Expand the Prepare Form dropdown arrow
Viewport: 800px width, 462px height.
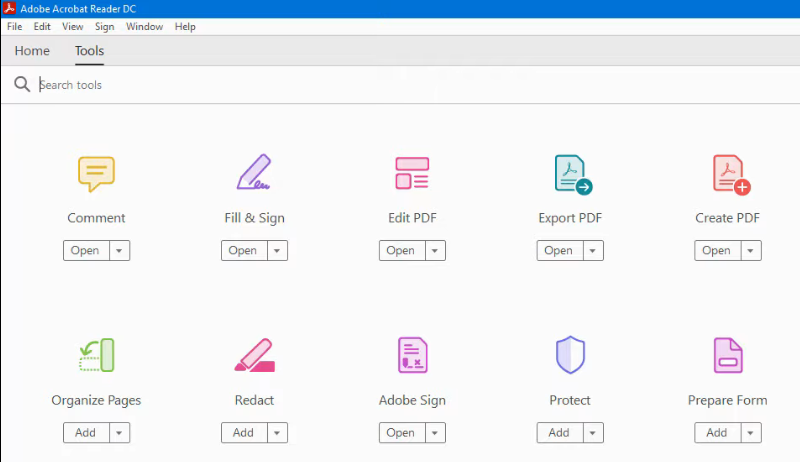point(751,432)
